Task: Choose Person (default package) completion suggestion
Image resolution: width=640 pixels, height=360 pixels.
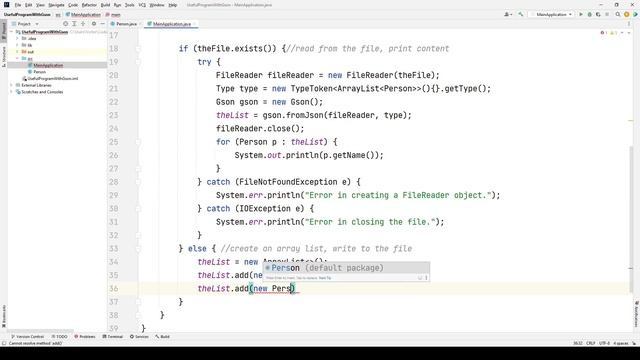Action: coord(346,268)
